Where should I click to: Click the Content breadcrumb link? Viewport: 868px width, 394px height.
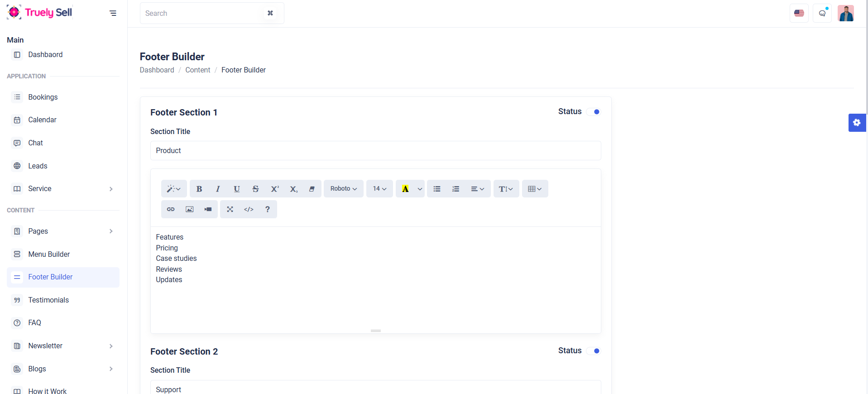coord(197,70)
